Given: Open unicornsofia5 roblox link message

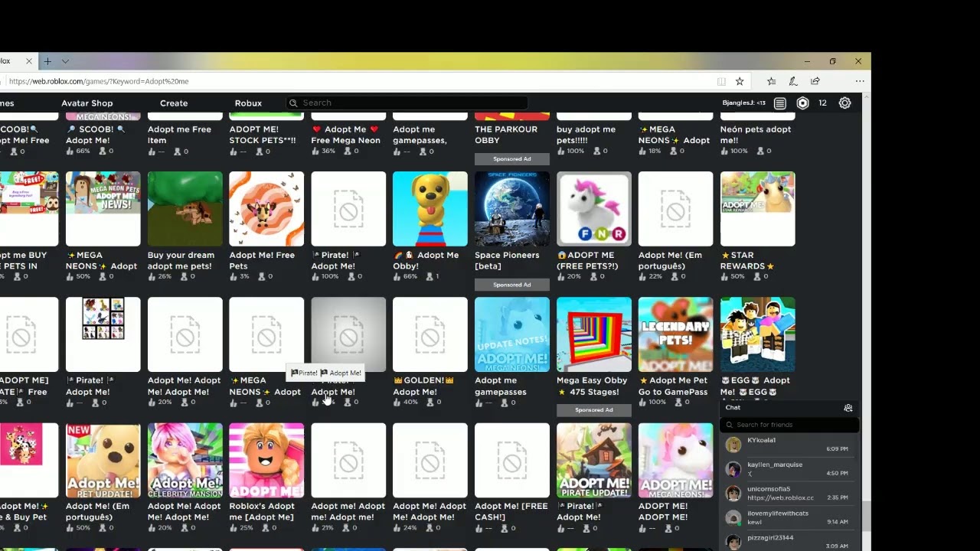Looking at the screenshot, I should pos(780,497).
